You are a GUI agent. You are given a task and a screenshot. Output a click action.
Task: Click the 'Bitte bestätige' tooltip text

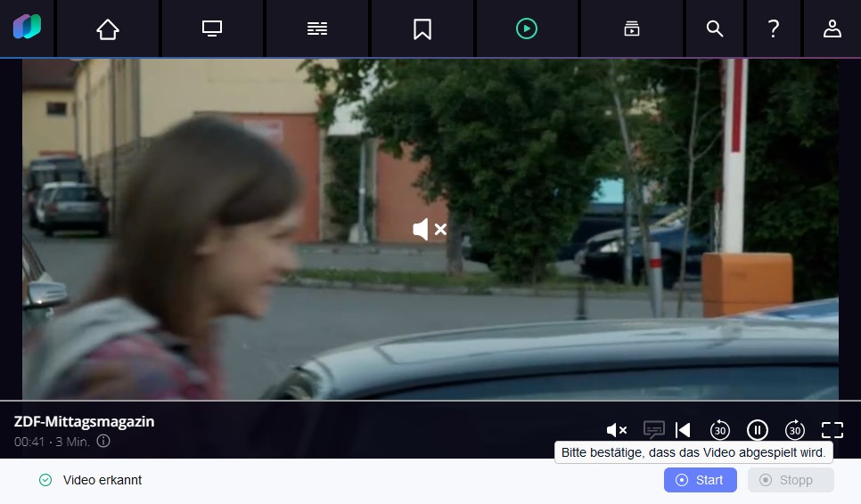pos(693,452)
